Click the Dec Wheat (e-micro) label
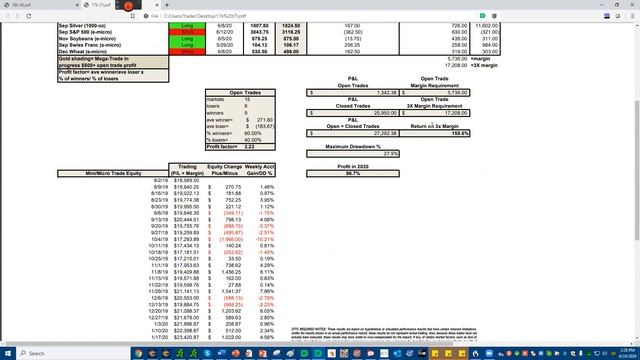This screenshot has height=360, width=640. 83,51
